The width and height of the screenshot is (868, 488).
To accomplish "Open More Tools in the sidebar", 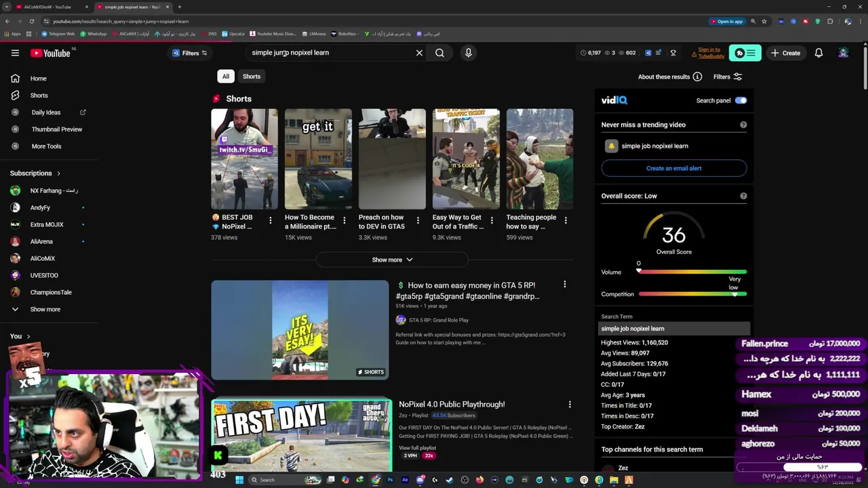I will point(46,146).
